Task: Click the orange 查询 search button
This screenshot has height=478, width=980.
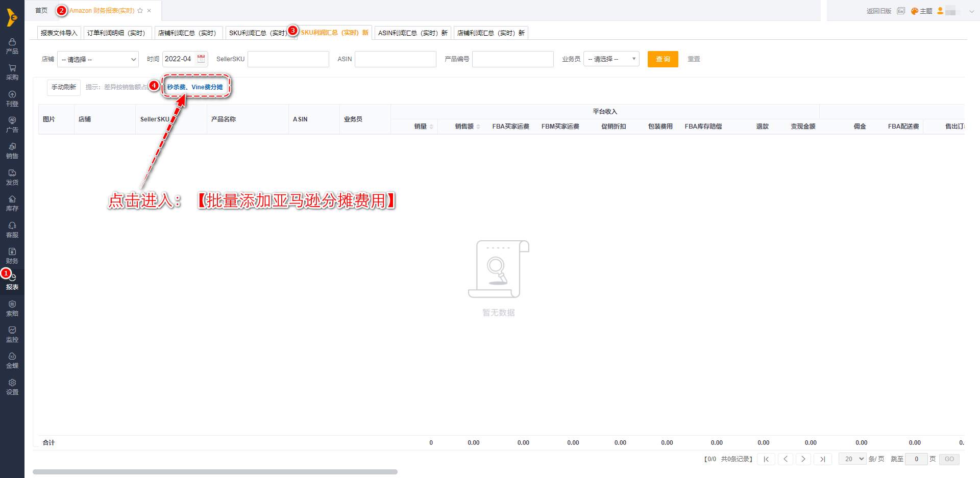Action: [x=663, y=59]
